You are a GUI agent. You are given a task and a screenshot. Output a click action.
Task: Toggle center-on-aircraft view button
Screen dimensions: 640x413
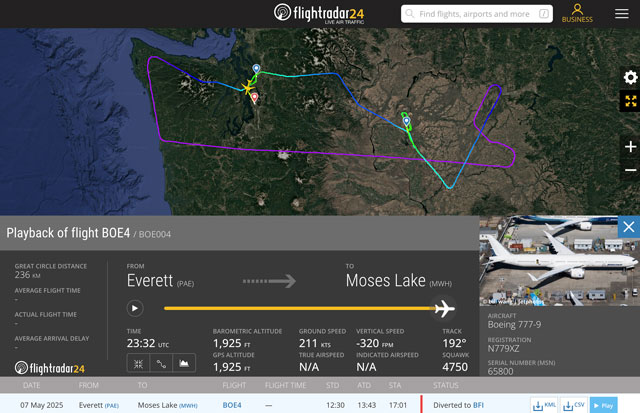pyautogui.click(x=136, y=364)
